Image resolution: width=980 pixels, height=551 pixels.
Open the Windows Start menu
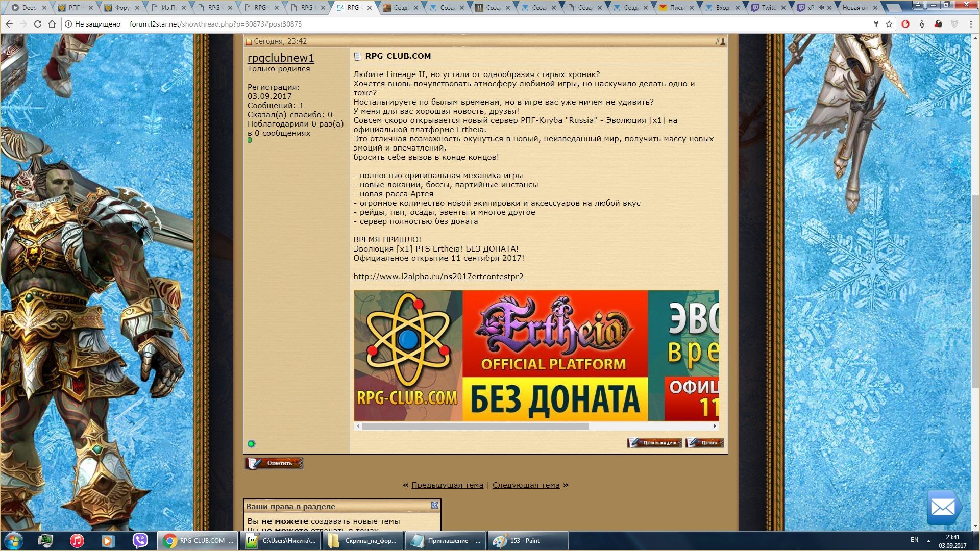pyautogui.click(x=14, y=541)
